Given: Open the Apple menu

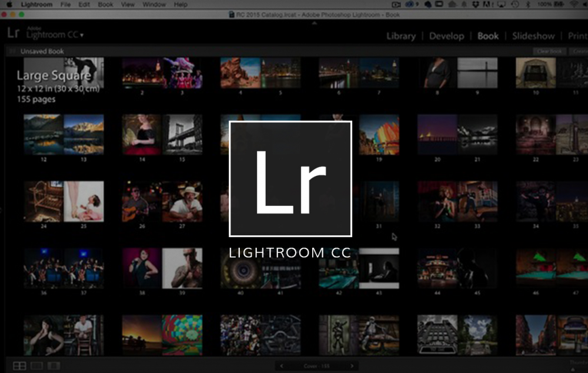Looking at the screenshot, I should (x=9, y=5).
